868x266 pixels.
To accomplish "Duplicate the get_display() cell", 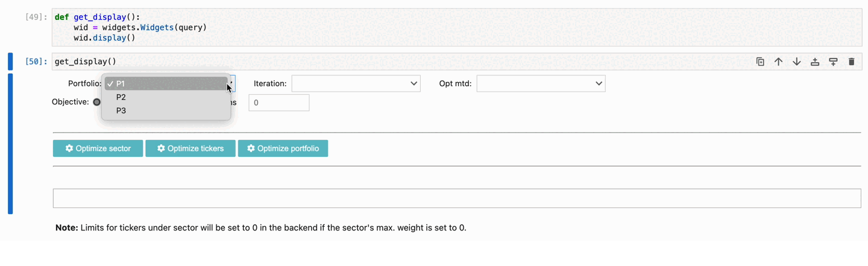I will pyautogui.click(x=760, y=62).
